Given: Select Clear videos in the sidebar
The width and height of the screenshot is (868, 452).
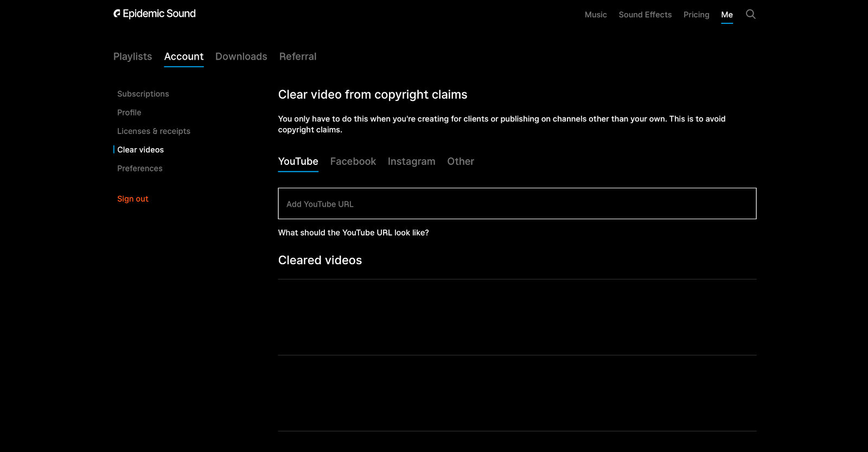Looking at the screenshot, I should (141, 150).
